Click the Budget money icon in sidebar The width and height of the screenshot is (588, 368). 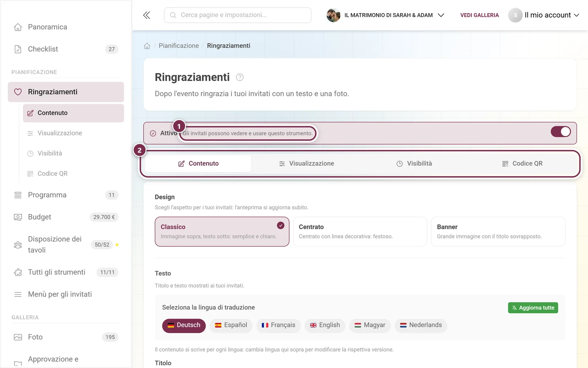pyautogui.click(x=18, y=217)
